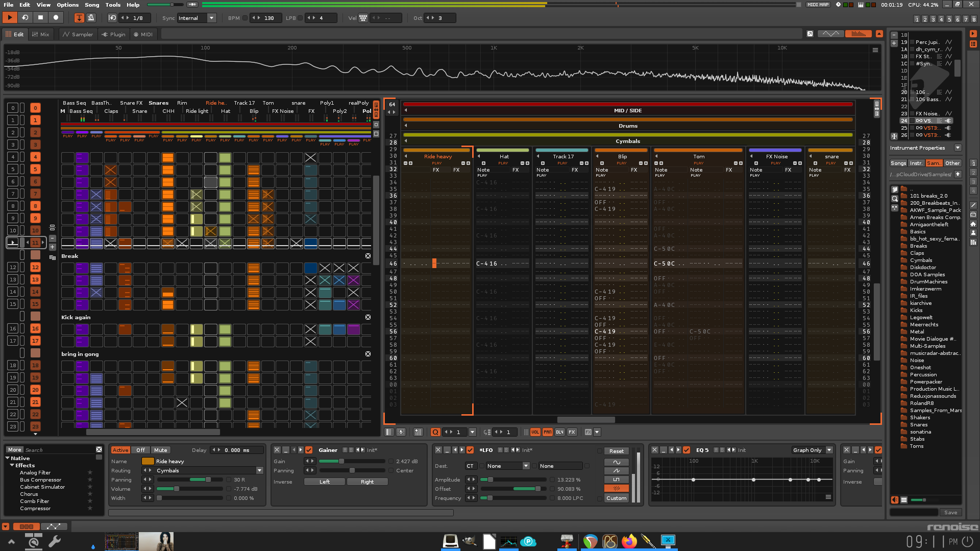Open the EQ 5 Graph Only dropdown
This screenshot has width=980, height=551.
click(x=812, y=450)
